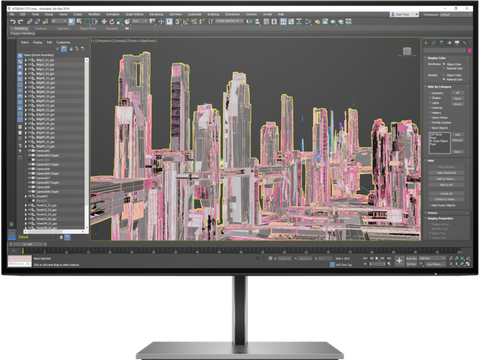This screenshot has width=480, height=360.
Task: Expand the Group001 tree item
Action: (x=26, y=196)
